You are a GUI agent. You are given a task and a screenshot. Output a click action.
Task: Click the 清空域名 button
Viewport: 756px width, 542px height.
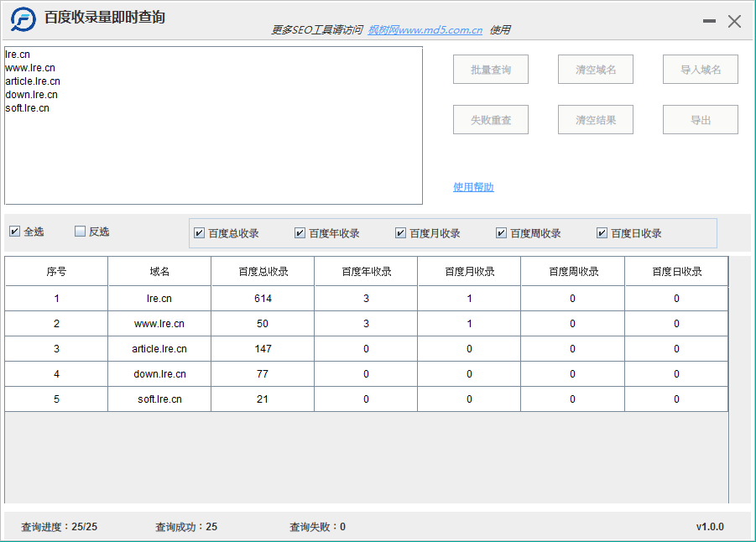tap(596, 70)
